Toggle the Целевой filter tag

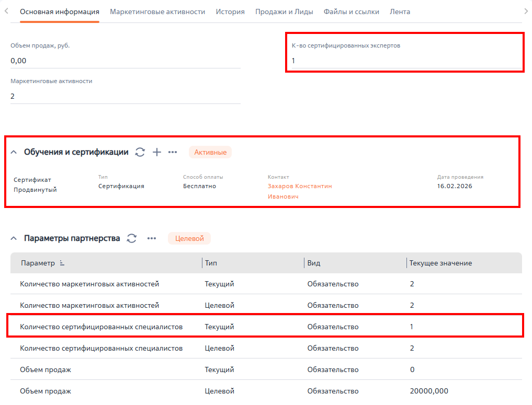tap(189, 238)
